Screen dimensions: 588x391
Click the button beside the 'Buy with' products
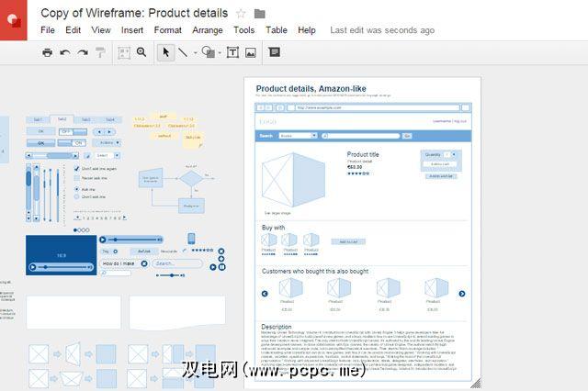pyautogui.click(x=348, y=242)
